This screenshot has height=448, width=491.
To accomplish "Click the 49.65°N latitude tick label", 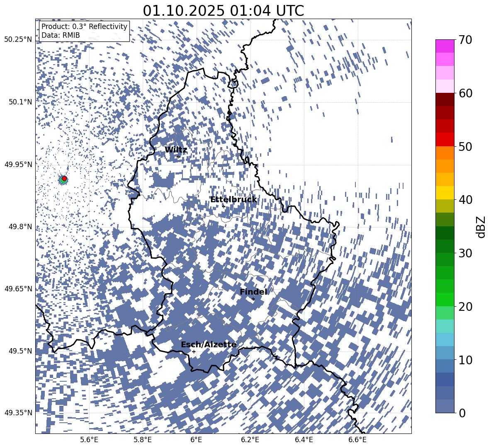I will coord(18,288).
